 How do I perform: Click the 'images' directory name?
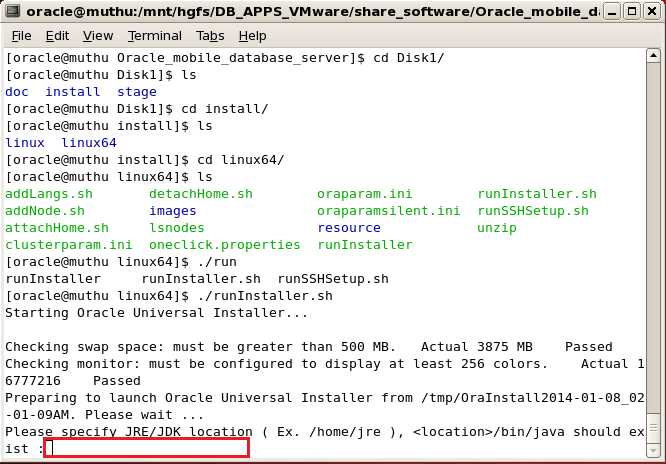point(173,211)
